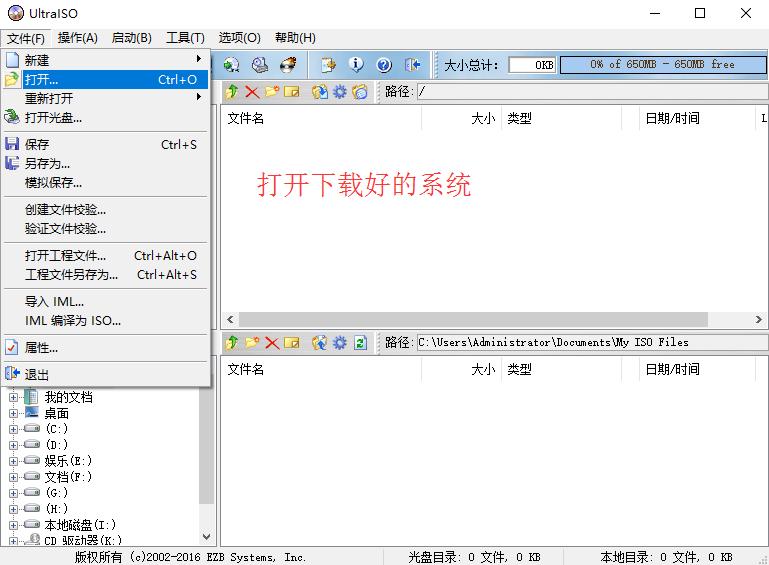This screenshot has height=565, width=769.
Task: Click the 0% of 650MB capacity bar
Action: 663,64
